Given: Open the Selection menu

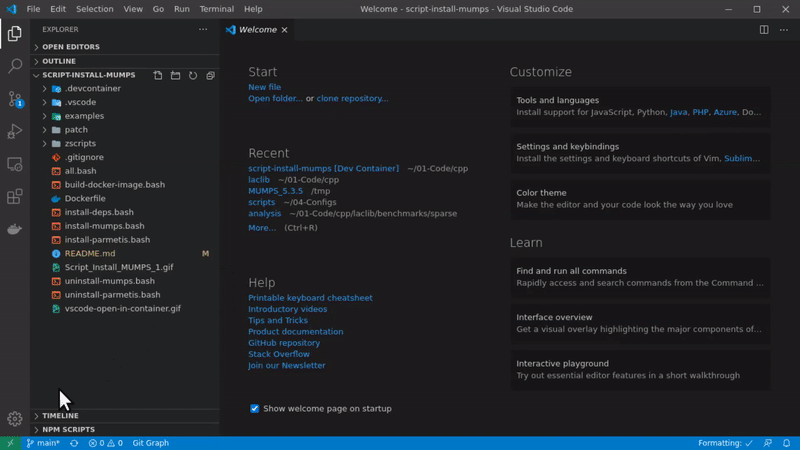Looking at the screenshot, I should pyautogui.click(x=94, y=9).
